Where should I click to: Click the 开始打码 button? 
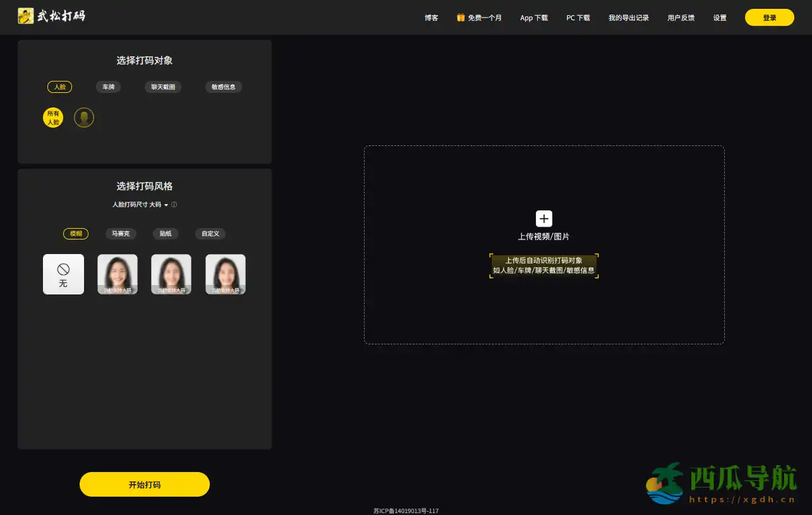tap(145, 485)
